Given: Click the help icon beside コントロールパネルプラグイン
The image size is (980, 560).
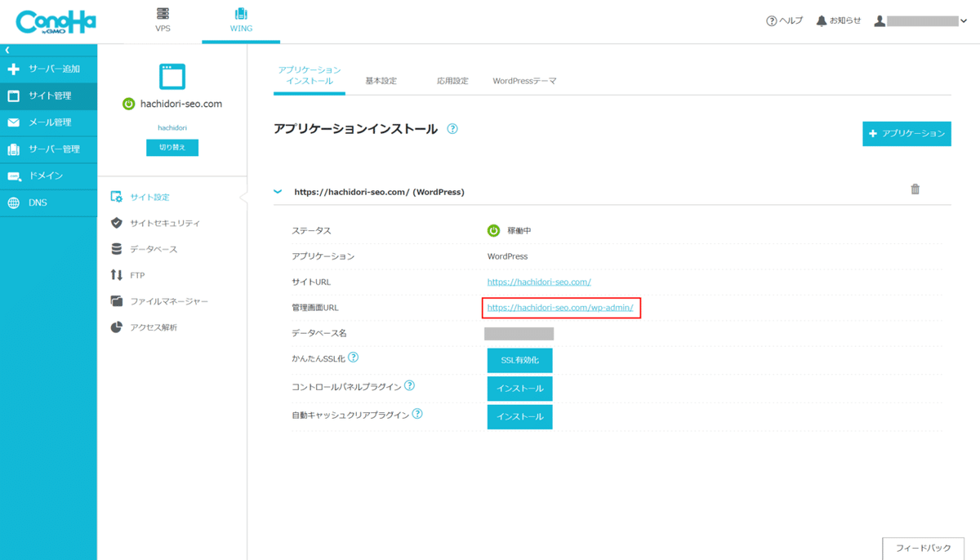Looking at the screenshot, I should [410, 385].
